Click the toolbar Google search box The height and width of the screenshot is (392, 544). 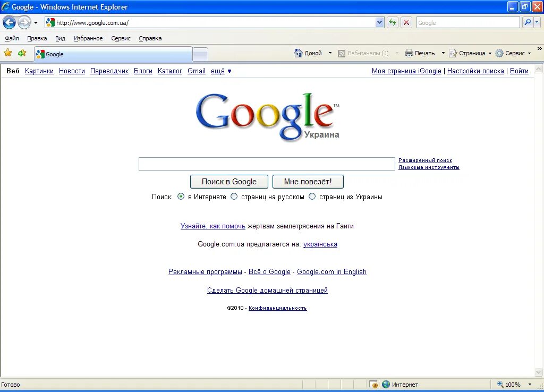pos(467,23)
